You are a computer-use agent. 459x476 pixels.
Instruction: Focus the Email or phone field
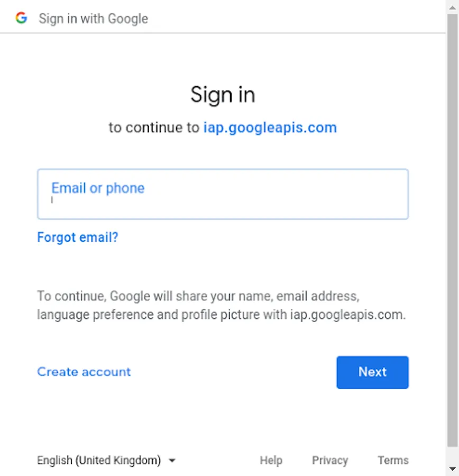(x=223, y=194)
